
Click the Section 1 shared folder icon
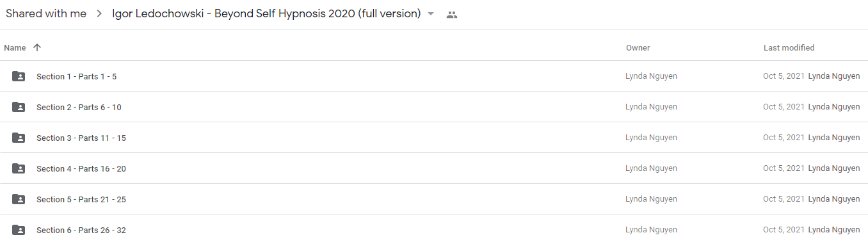pos(19,76)
